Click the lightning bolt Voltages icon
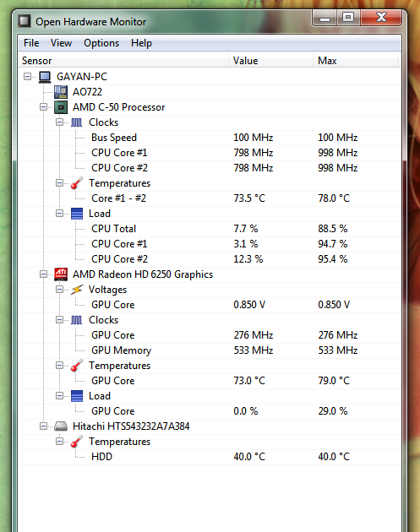The image size is (420, 532). (77, 290)
